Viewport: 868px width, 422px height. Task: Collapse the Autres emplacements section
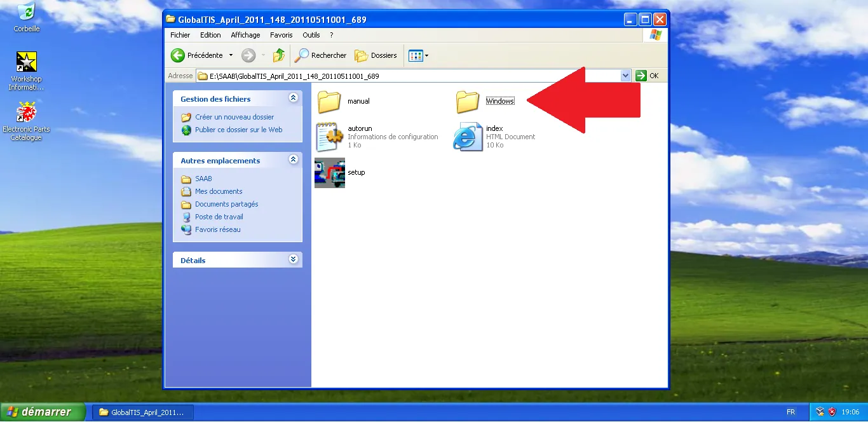point(293,160)
